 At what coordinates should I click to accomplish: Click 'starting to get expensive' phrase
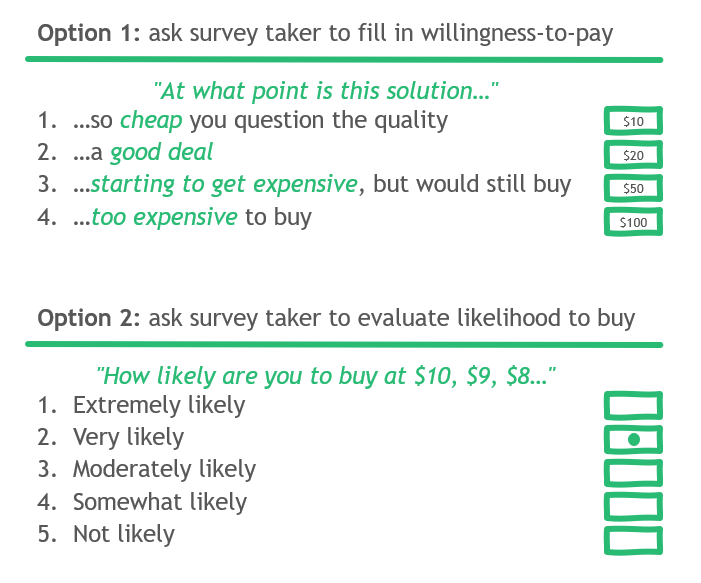tap(223, 185)
